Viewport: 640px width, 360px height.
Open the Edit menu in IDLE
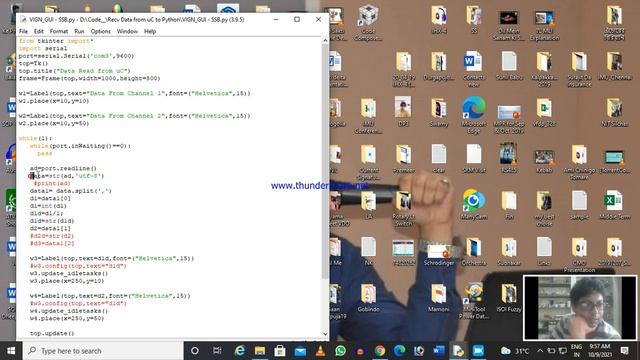38,31
